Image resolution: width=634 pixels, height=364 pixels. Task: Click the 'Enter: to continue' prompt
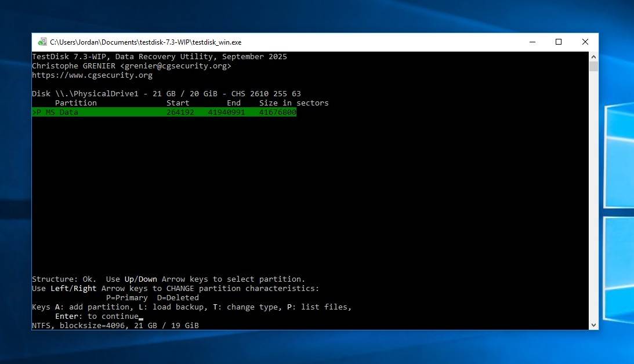tap(96, 316)
